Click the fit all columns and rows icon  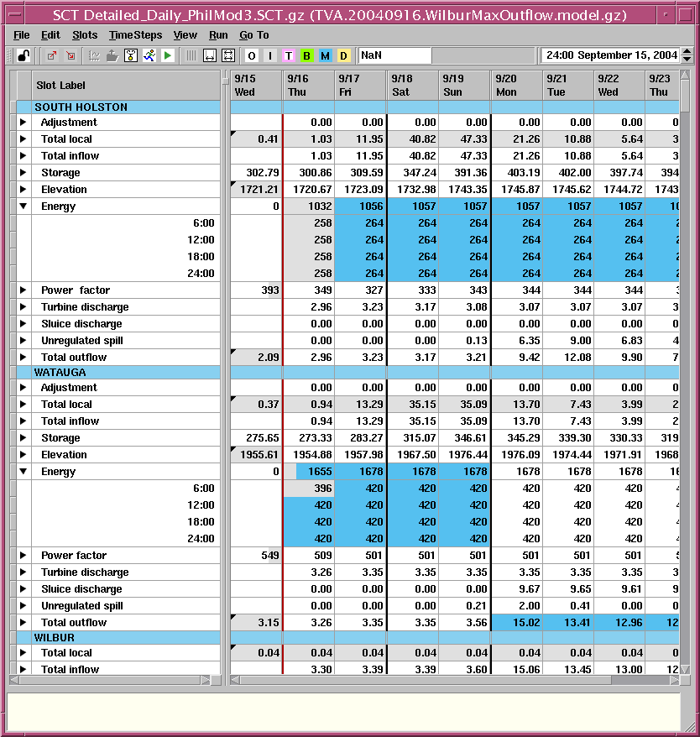(228, 56)
